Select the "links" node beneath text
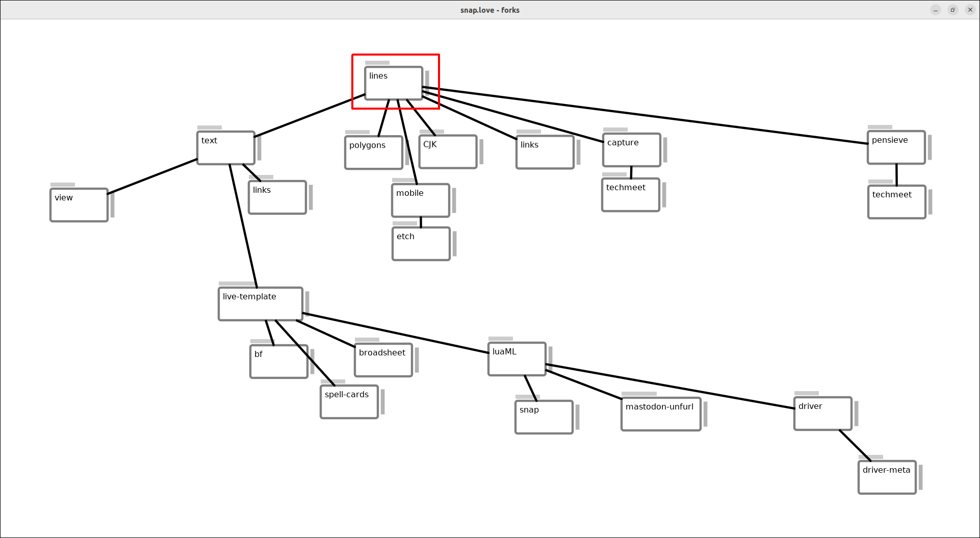The image size is (980, 538). [277, 197]
